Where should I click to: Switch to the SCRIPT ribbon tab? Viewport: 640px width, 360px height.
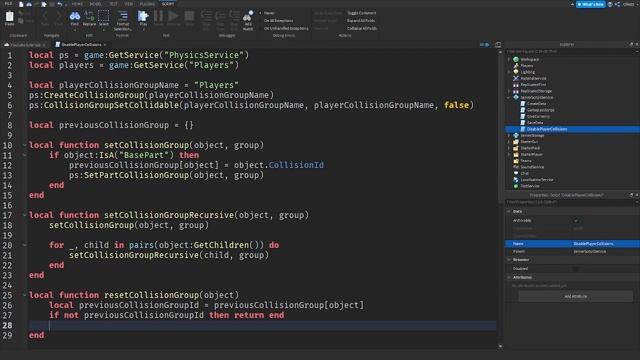[168, 4]
